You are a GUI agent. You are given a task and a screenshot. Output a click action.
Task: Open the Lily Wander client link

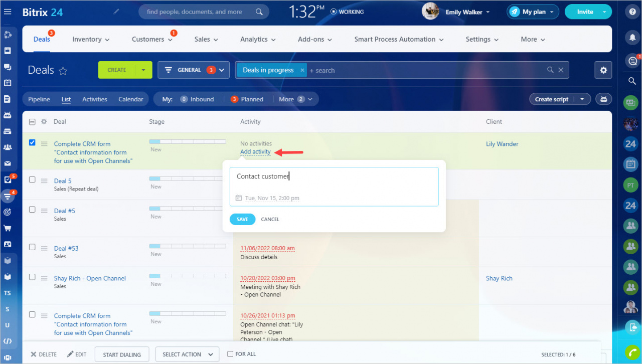(x=502, y=144)
